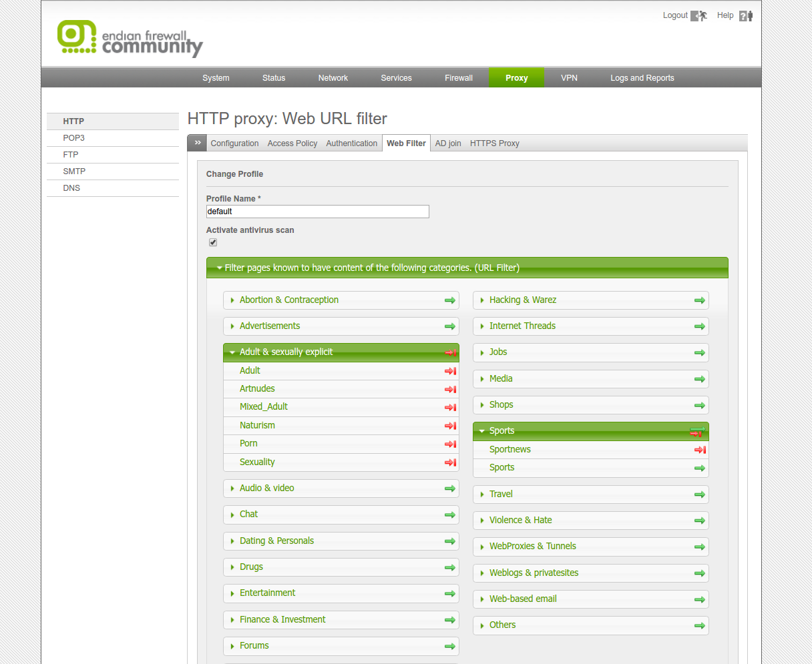Click the Help text link
The image size is (812, 664).
click(x=725, y=15)
